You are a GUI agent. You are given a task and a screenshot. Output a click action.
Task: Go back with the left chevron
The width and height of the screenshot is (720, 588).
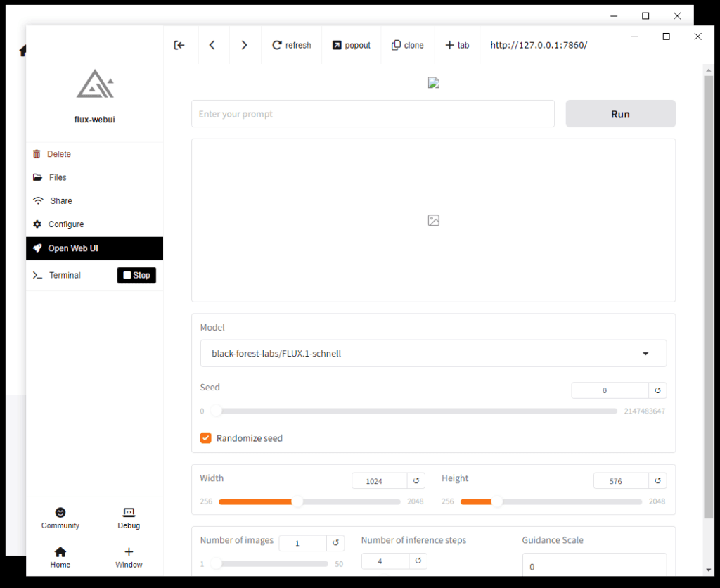212,45
